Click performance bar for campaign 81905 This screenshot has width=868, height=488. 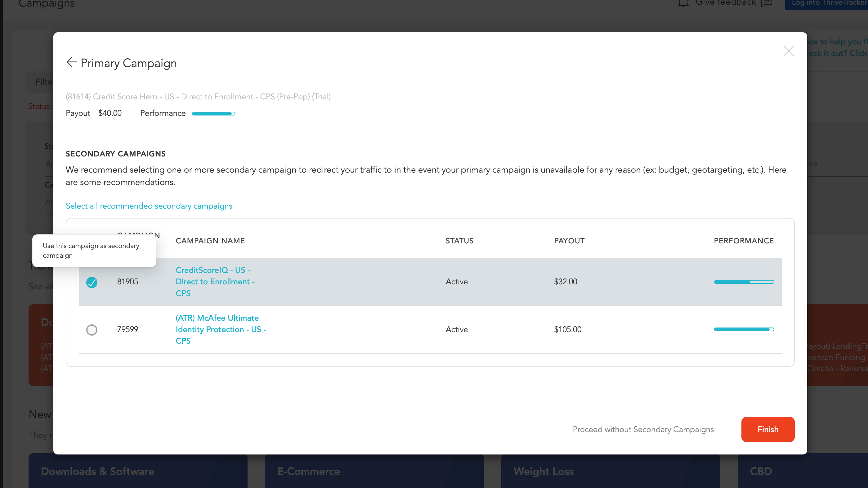click(744, 282)
